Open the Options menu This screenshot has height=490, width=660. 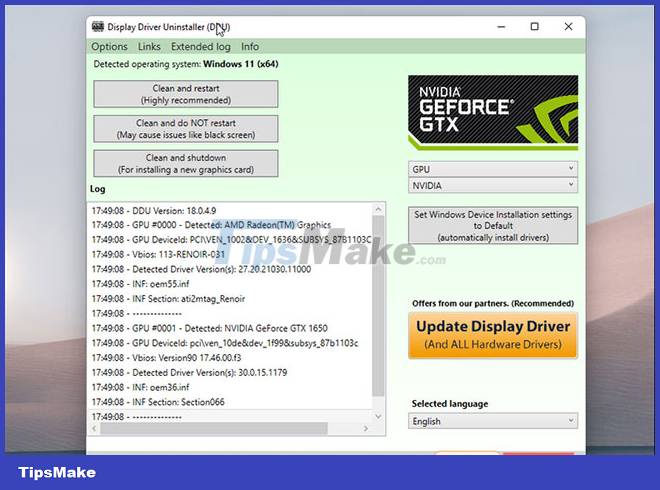click(109, 46)
